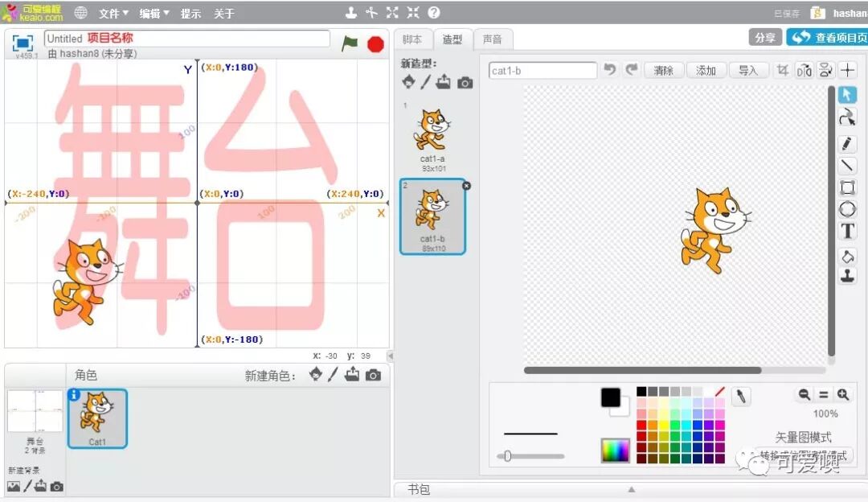Select the Reshape tool
Viewport: 868px width, 502px height.
pos(847,117)
